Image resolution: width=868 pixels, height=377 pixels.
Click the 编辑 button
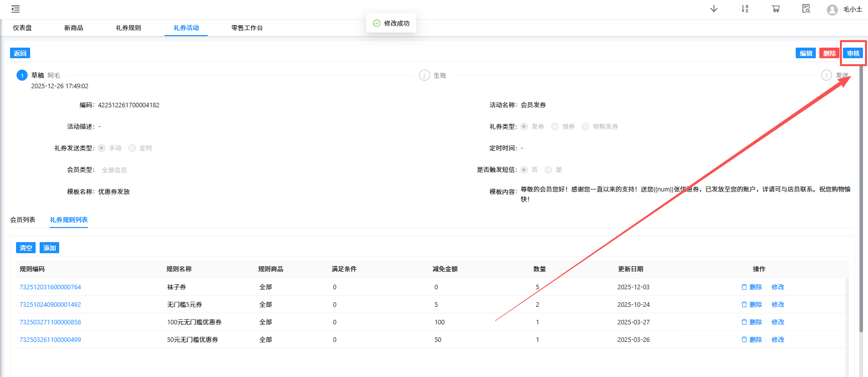806,53
